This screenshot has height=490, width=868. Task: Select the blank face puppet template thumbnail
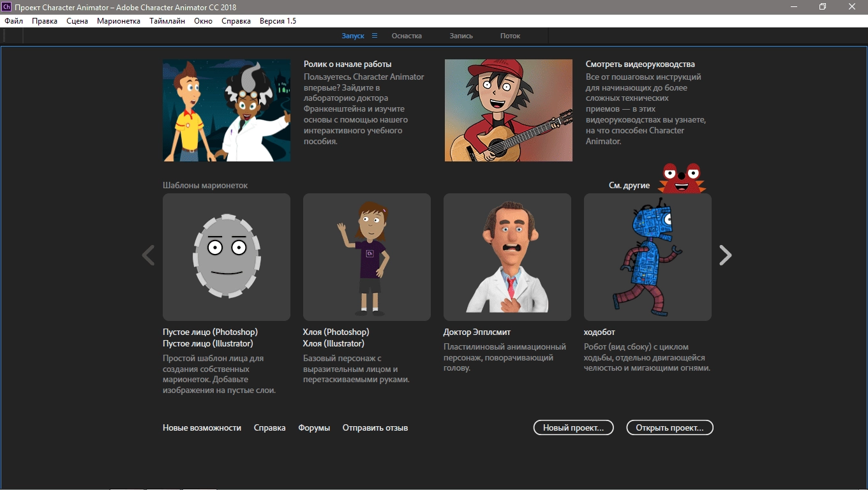[227, 257]
